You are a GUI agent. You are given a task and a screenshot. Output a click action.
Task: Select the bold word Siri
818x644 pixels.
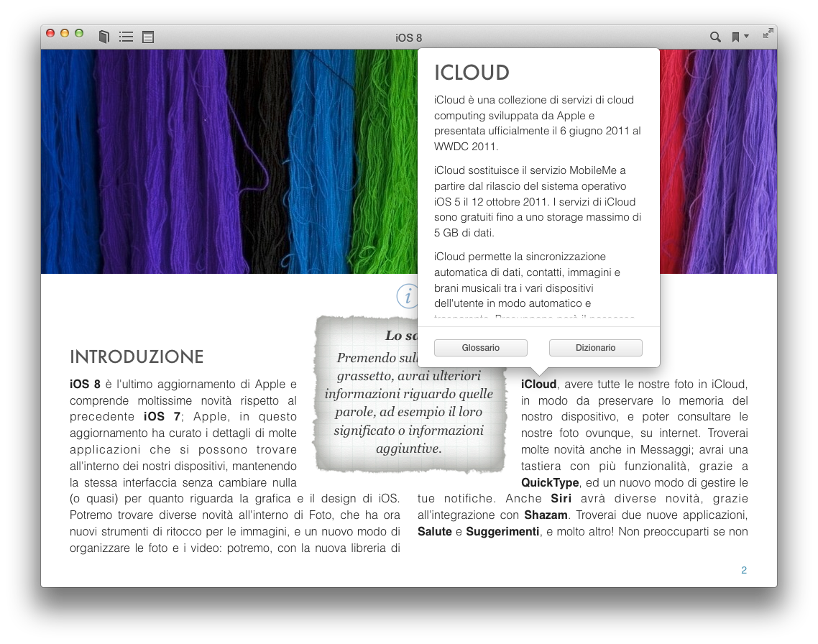561,499
